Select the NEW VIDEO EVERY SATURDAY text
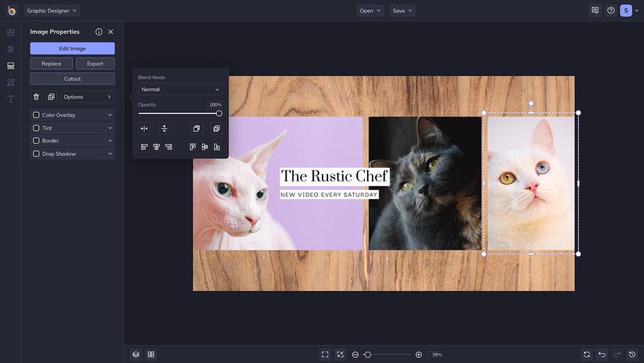The height and width of the screenshot is (363, 644). pyautogui.click(x=329, y=194)
